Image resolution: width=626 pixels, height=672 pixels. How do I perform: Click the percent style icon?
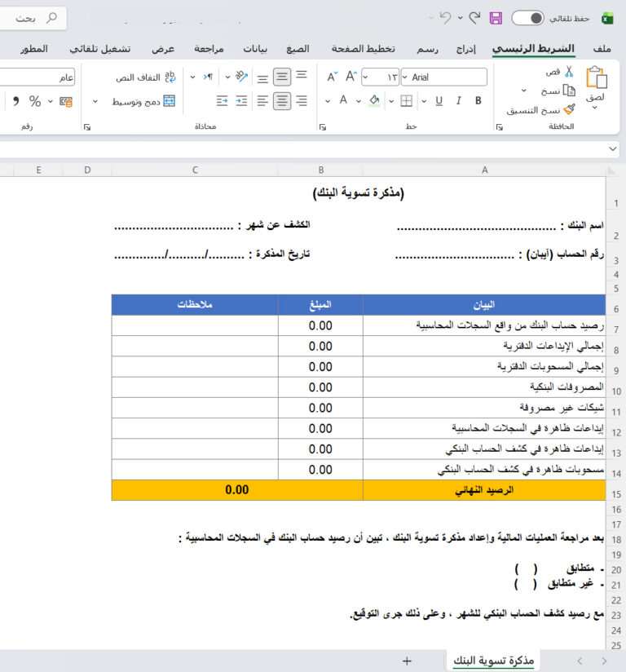(35, 102)
